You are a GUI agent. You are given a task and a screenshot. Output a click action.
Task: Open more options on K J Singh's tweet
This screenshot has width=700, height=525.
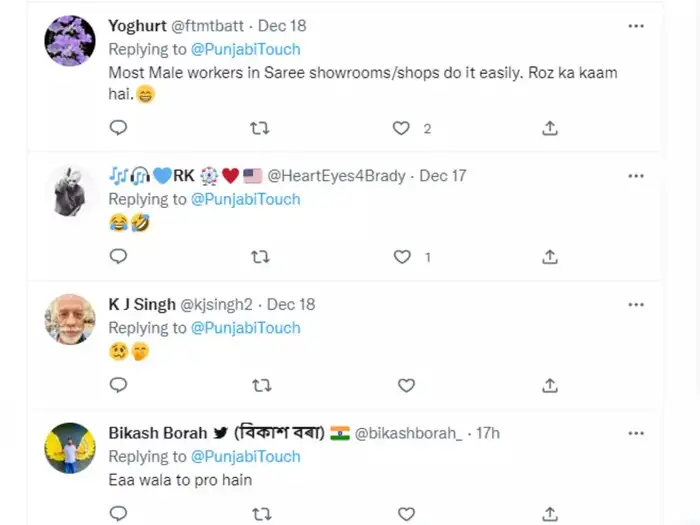pyautogui.click(x=636, y=304)
